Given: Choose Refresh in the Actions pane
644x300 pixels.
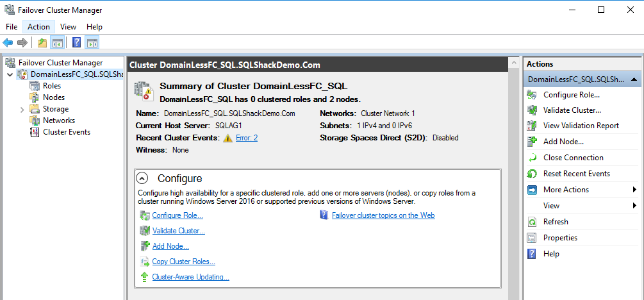Looking at the screenshot, I should [x=556, y=222].
